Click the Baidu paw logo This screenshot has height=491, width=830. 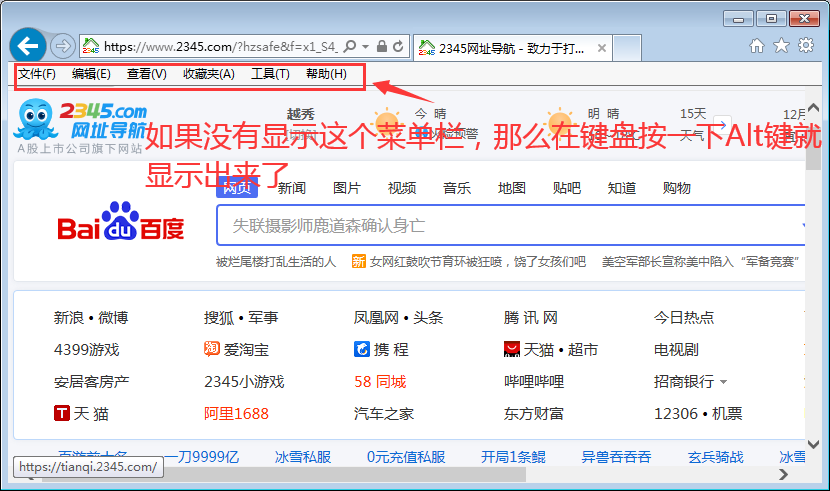coord(120,221)
